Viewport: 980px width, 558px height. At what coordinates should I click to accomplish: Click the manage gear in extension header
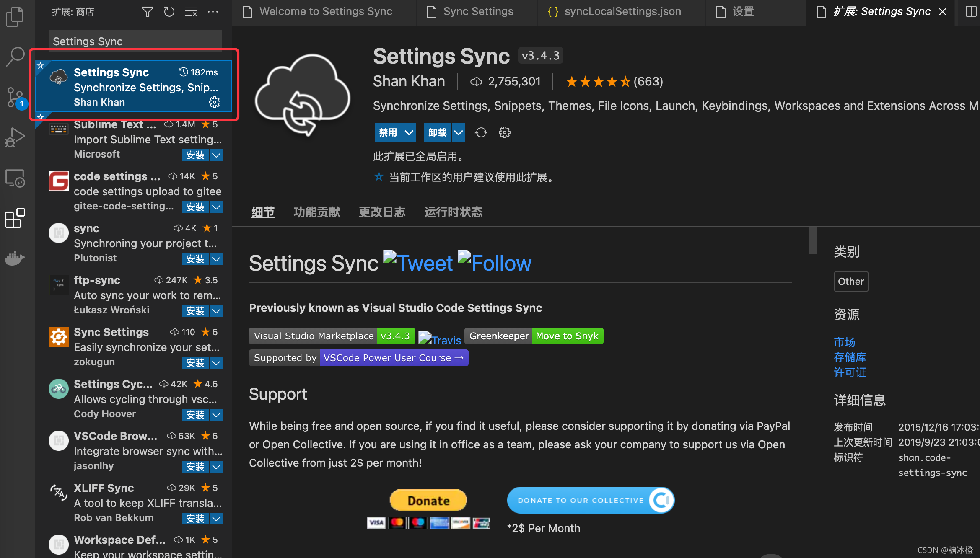[505, 133]
